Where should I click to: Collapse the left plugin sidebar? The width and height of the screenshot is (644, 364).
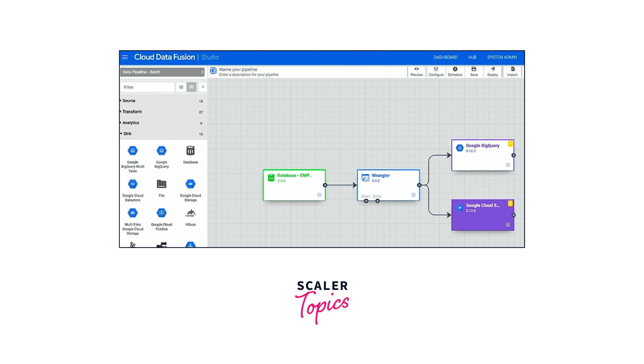coord(203,87)
